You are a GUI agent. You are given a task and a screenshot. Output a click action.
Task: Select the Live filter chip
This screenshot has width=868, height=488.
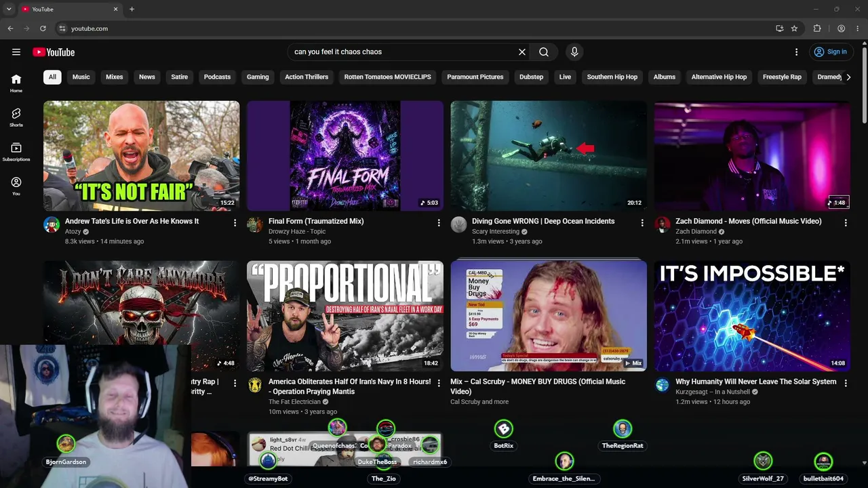click(x=565, y=77)
